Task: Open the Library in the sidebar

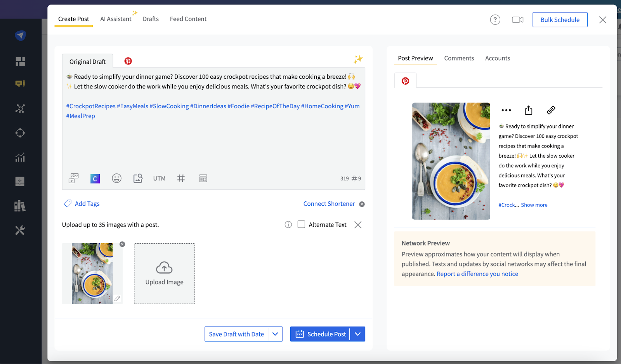Action: pyautogui.click(x=20, y=206)
